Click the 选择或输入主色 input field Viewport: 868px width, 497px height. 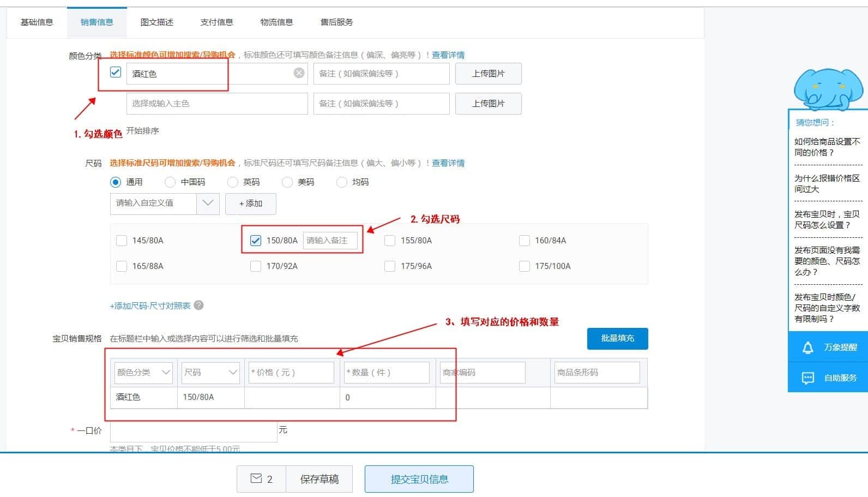pyautogui.click(x=217, y=104)
